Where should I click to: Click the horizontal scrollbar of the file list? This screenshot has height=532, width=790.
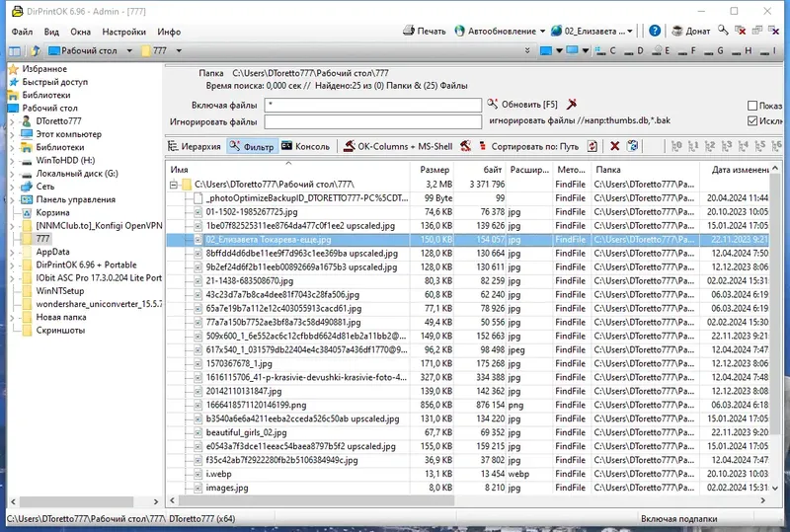[316, 500]
